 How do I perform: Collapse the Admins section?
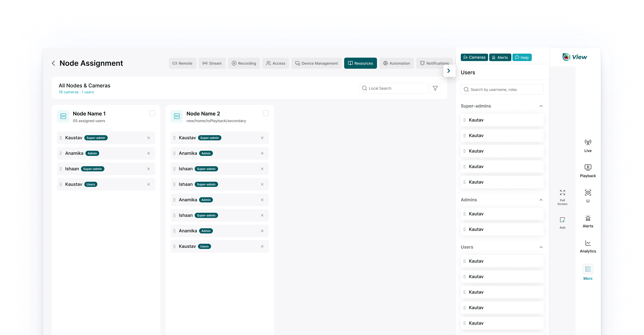pyautogui.click(x=541, y=200)
